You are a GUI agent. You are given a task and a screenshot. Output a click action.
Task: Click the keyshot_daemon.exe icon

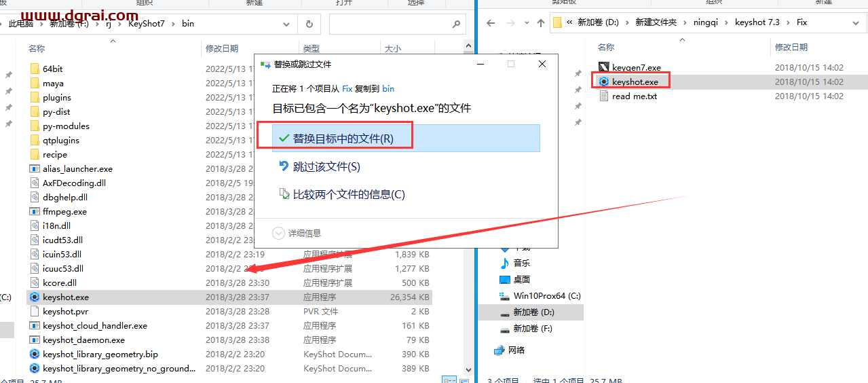pos(35,340)
